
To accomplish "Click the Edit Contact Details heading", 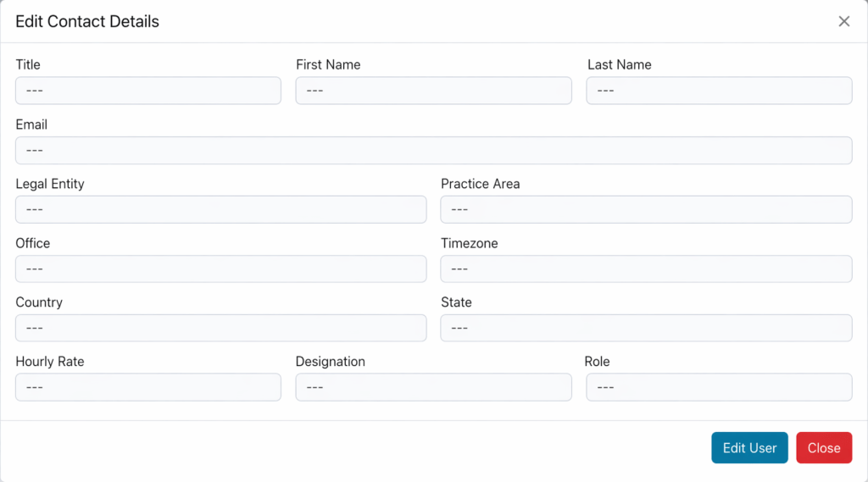I will tap(87, 21).
